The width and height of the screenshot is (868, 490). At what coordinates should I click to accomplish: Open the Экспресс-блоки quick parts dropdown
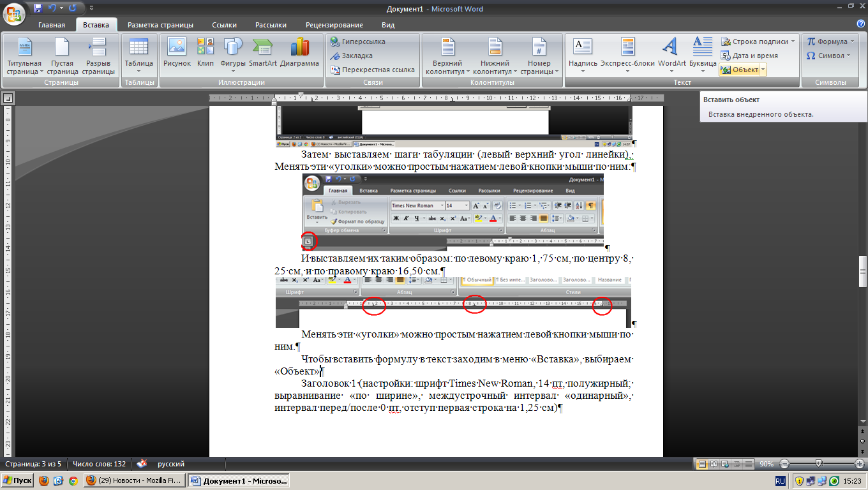(x=627, y=56)
